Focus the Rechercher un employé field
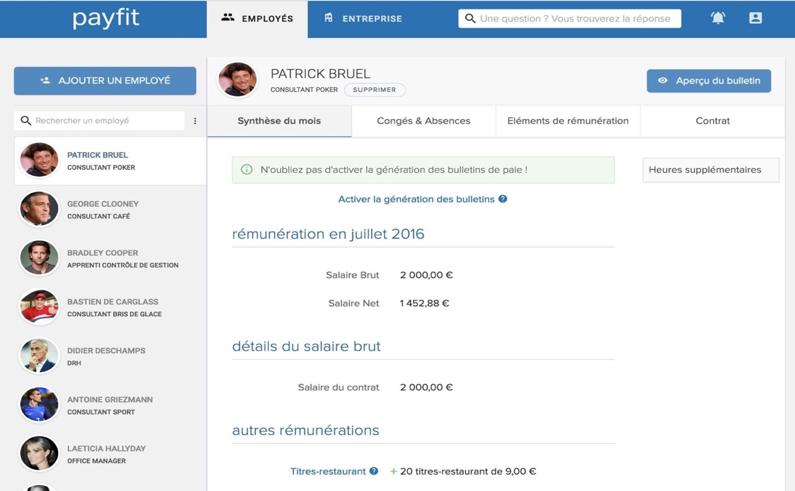795x491 pixels. 99,121
